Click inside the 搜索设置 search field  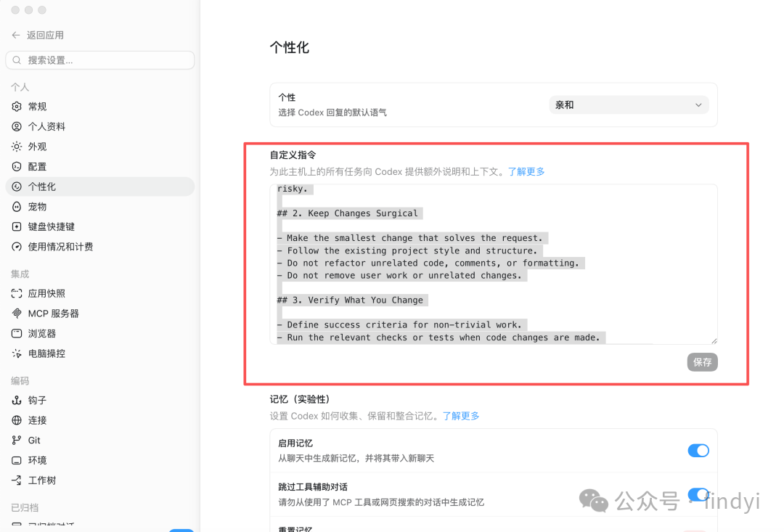coord(100,60)
